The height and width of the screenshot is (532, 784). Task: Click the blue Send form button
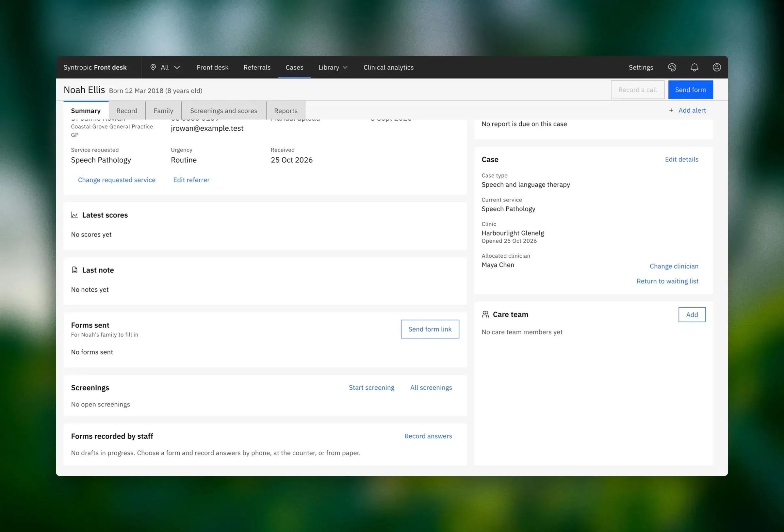click(x=690, y=90)
